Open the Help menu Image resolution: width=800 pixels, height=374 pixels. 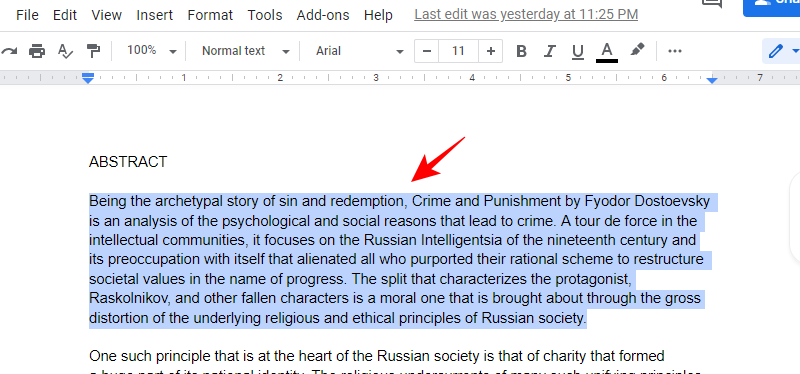pos(378,15)
